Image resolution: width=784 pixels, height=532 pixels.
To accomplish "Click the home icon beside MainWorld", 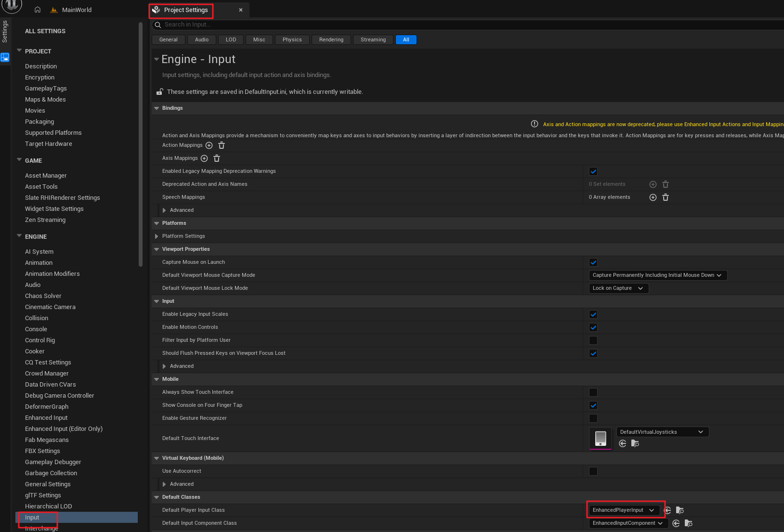I will (x=38, y=10).
